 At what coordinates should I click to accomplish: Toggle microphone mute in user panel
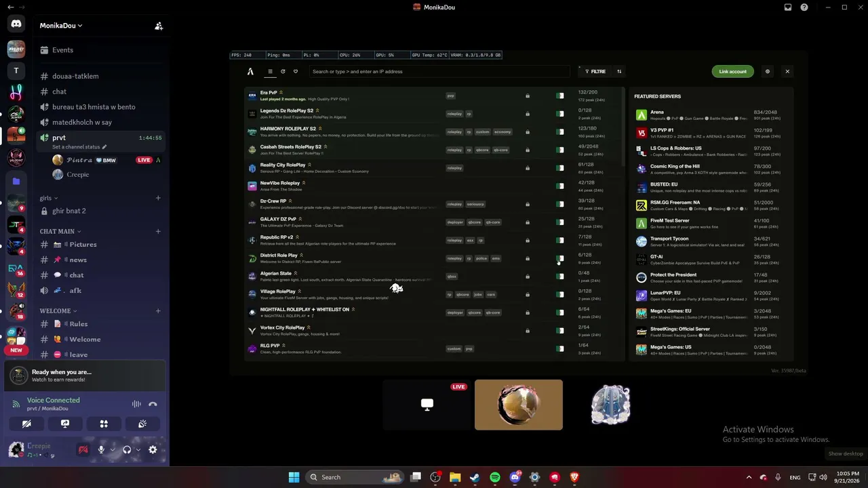coord(101,449)
